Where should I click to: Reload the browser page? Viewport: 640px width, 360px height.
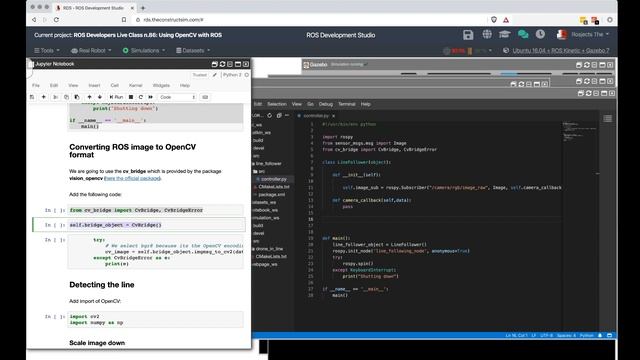[56, 20]
